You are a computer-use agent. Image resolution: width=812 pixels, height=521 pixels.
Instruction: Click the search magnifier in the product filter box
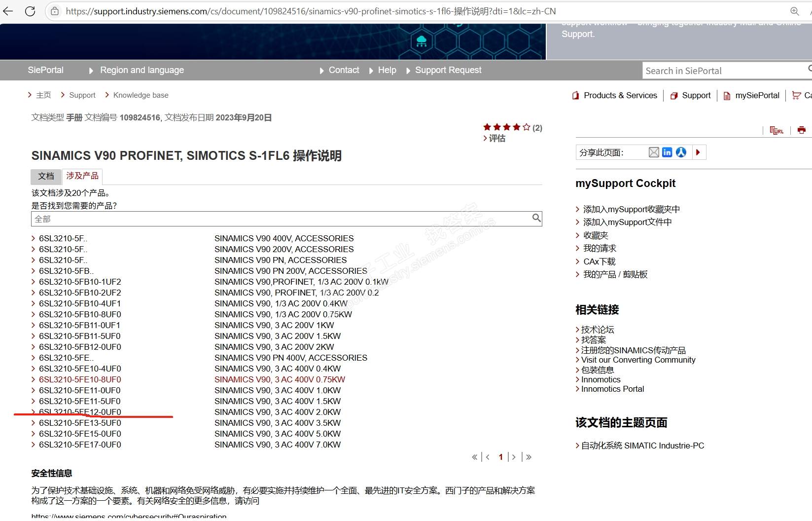pos(536,218)
